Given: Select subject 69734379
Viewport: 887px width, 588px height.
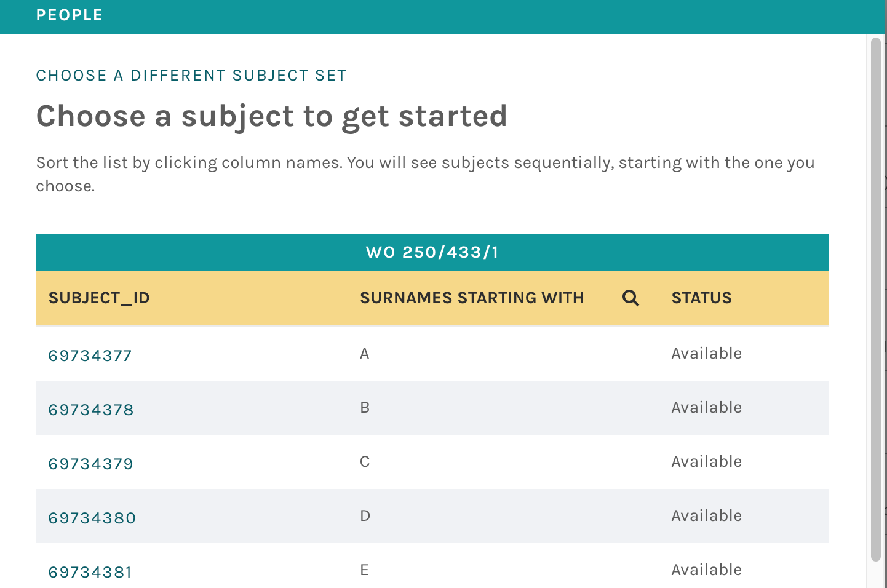Looking at the screenshot, I should (91, 464).
